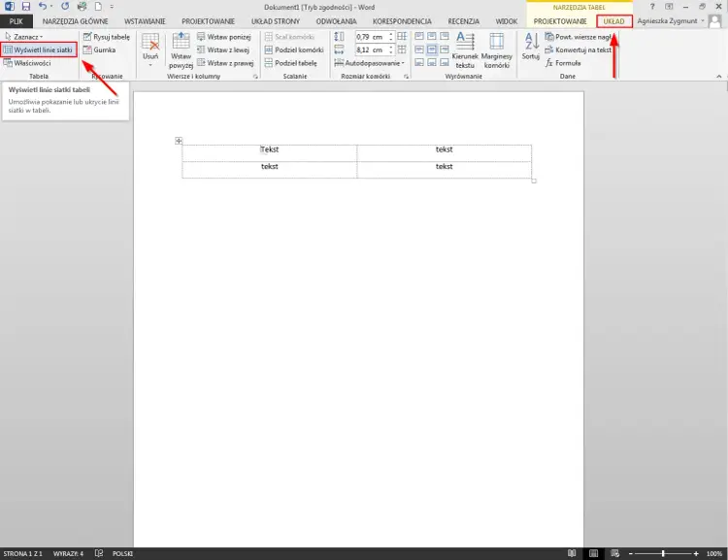Expand the Zaznacz dropdown

click(23, 37)
